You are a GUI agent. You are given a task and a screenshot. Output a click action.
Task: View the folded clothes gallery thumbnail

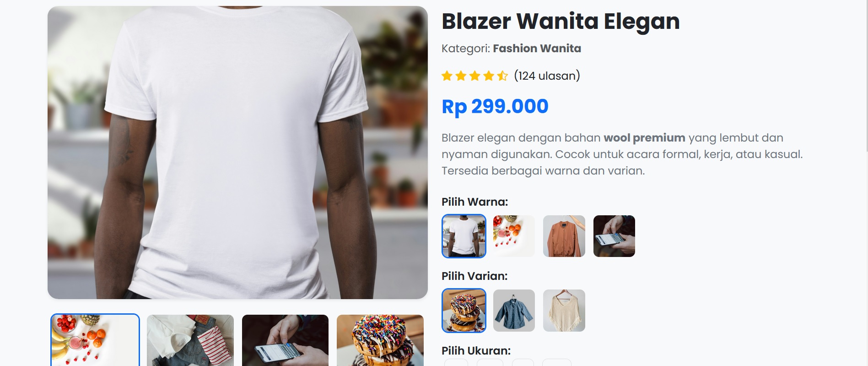190,340
